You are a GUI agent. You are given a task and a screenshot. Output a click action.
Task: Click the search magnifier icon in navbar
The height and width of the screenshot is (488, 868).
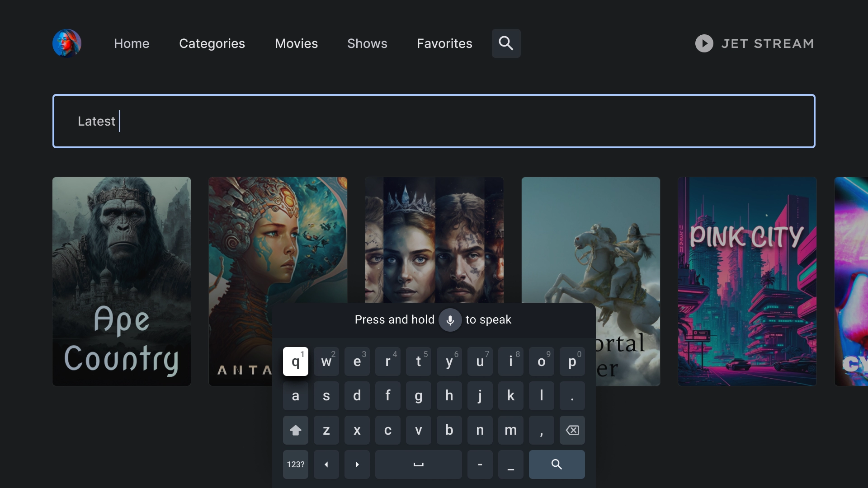[505, 43]
